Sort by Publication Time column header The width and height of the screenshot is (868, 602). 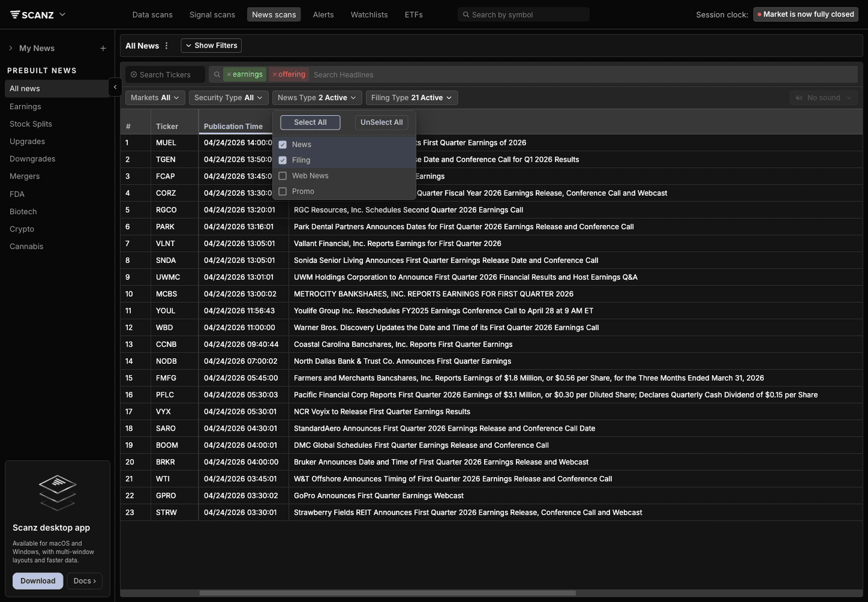click(x=233, y=127)
